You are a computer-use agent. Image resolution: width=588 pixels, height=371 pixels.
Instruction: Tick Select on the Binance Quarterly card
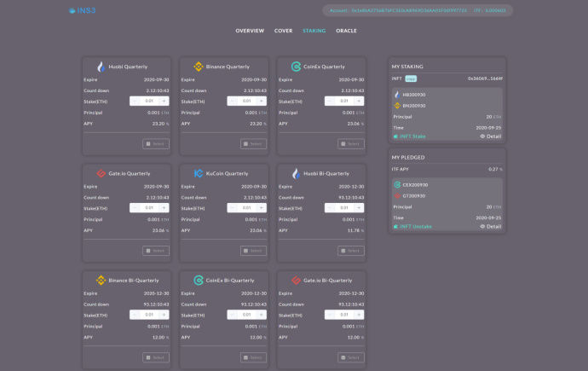pyautogui.click(x=253, y=144)
